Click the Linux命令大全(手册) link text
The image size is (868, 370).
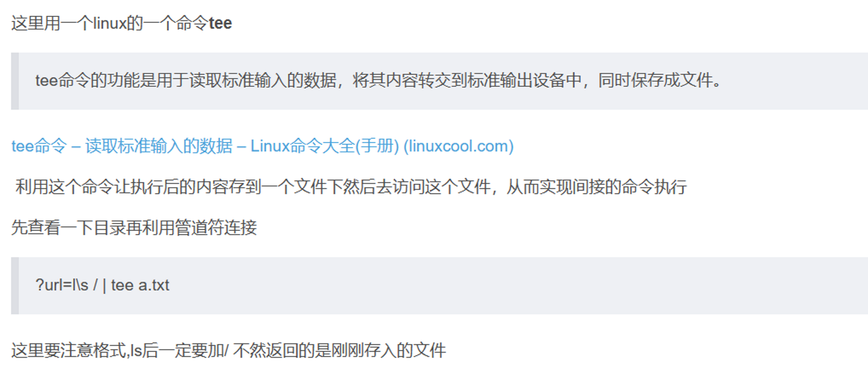[x=325, y=146]
